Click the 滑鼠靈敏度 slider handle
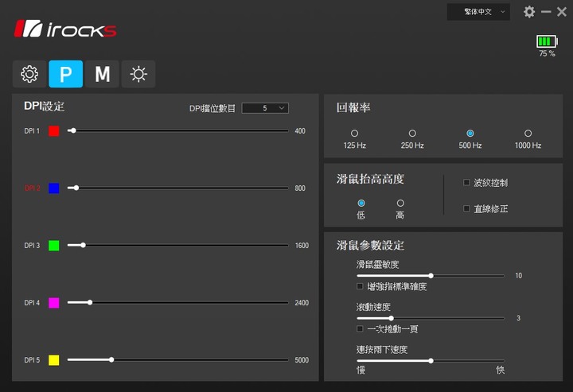 pyautogui.click(x=431, y=276)
